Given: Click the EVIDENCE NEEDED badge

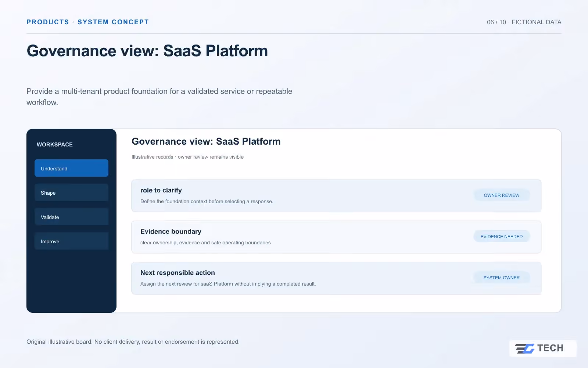Looking at the screenshot, I should click(501, 236).
